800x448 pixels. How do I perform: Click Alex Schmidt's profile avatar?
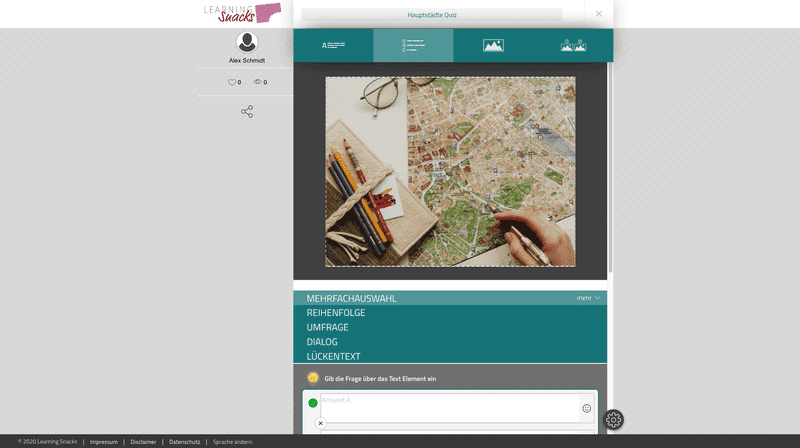pyautogui.click(x=247, y=42)
